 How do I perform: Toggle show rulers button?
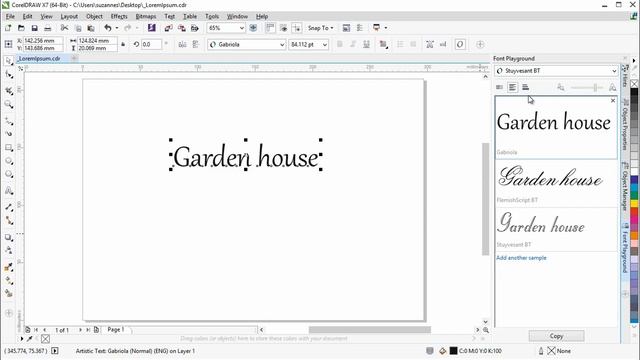pos(270,28)
